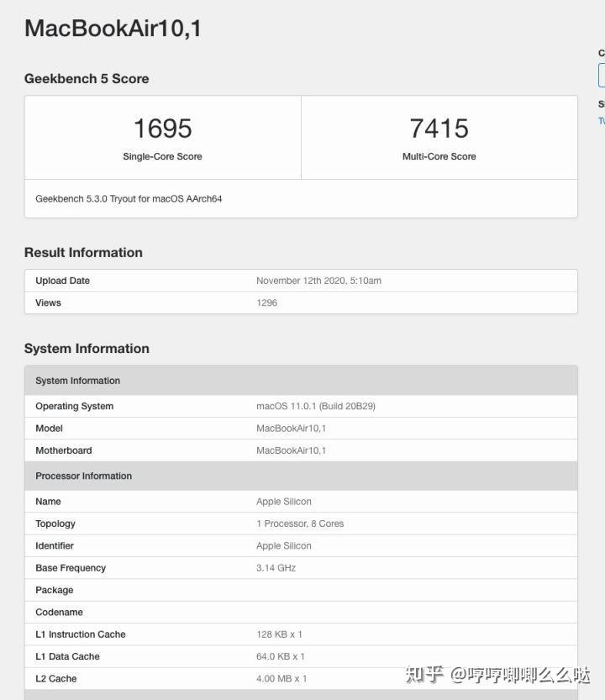Select Apple Silicon value in Name row
The height and width of the screenshot is (700, 605).
point(284,502)
